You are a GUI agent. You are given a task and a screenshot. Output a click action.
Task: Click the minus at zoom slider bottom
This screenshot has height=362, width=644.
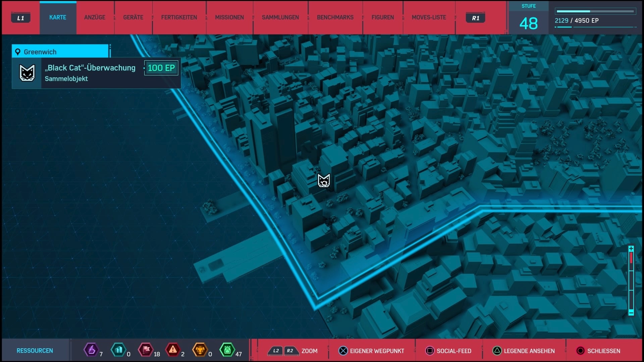[x=631, y=313]
